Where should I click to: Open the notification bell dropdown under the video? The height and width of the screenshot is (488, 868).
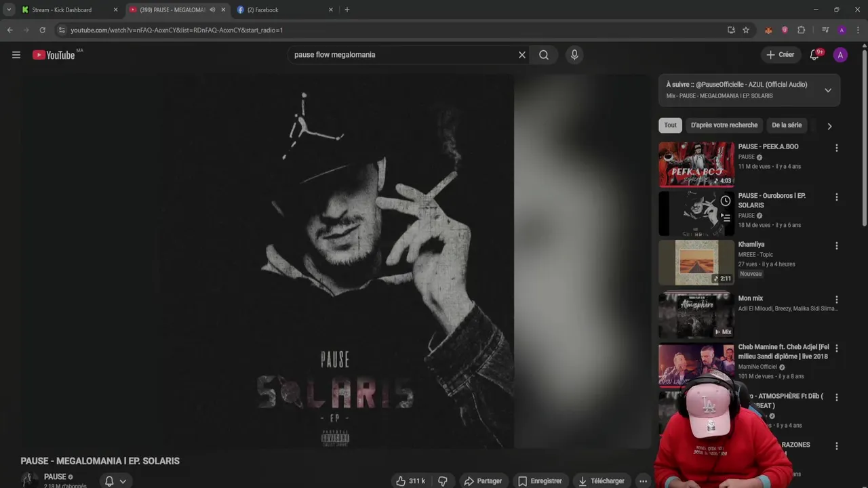[x=115, y=481]
